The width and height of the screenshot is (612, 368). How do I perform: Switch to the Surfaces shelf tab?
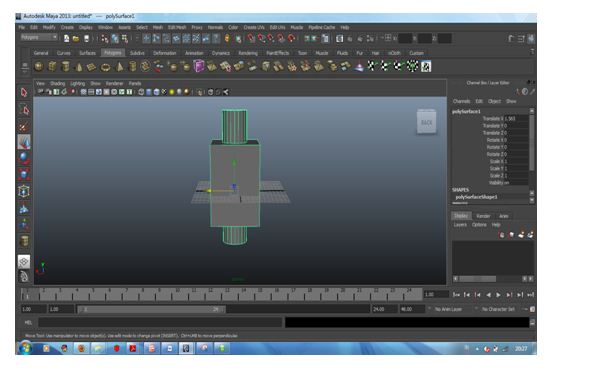[87, 53]
